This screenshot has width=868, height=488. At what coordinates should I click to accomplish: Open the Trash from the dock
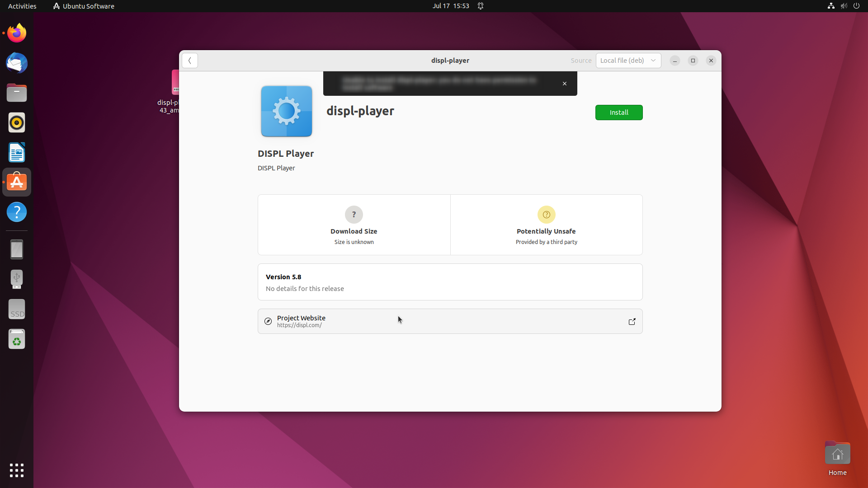coord(17,339)
